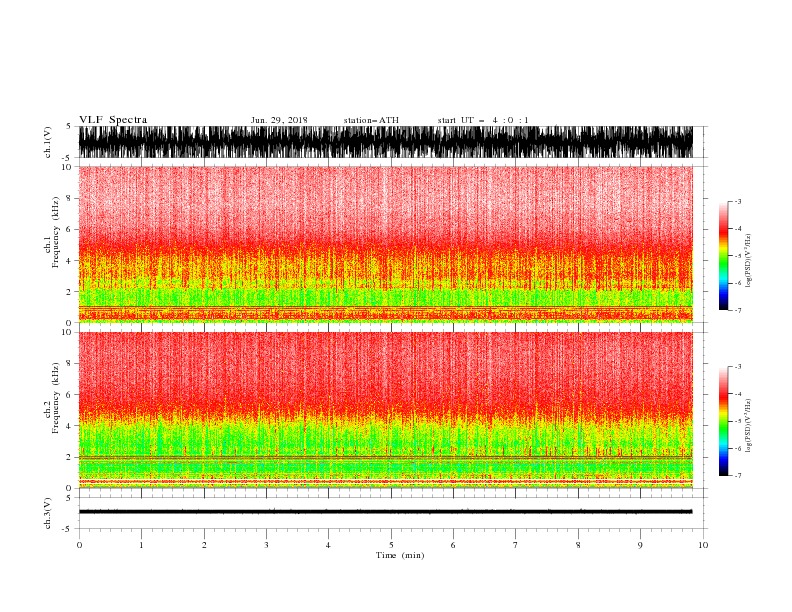Image resolution: width=792 pixels, height=612 pixels.
Task: Click the 'station=ATH' label
Action: tap(371, 120)
